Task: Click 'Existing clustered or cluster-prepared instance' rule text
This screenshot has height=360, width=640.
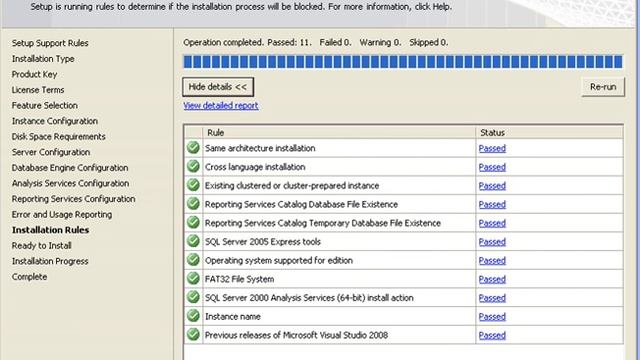Action: pos(292,186)
